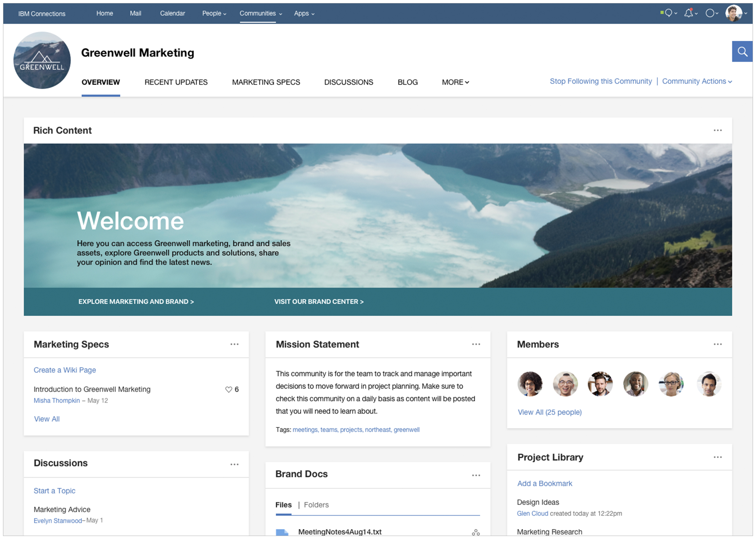756x539 pixels.
Task: Open the Marketing Advice discussion
Action: pyautogui.click(x=62, y=509)
